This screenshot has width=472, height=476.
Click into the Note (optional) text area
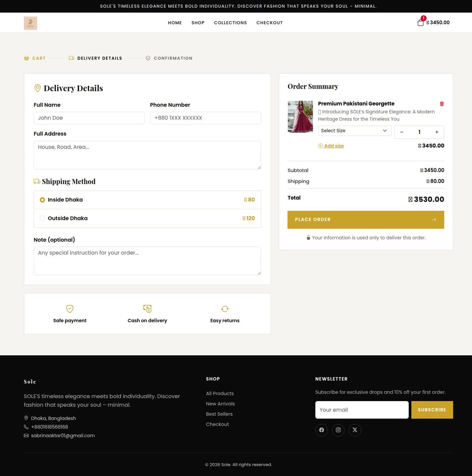[147, 261]
